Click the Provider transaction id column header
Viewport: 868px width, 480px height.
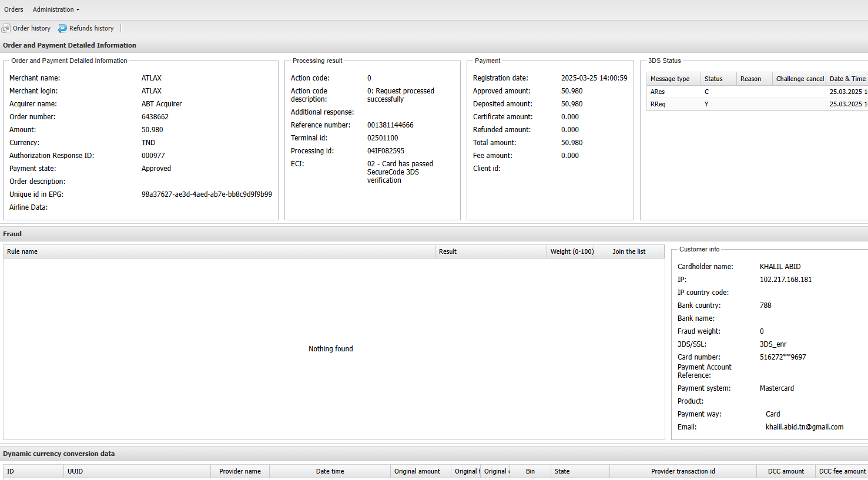[683, 471]
